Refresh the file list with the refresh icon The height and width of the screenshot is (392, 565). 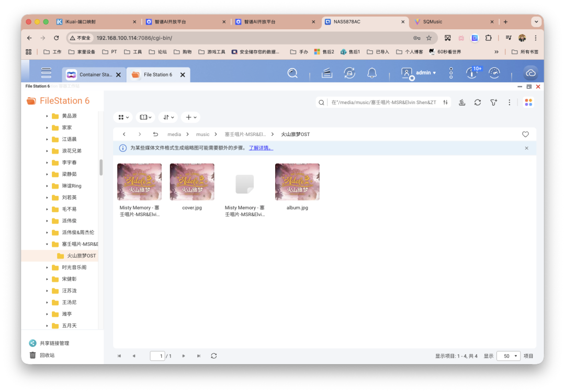click(x=478, y=103)
